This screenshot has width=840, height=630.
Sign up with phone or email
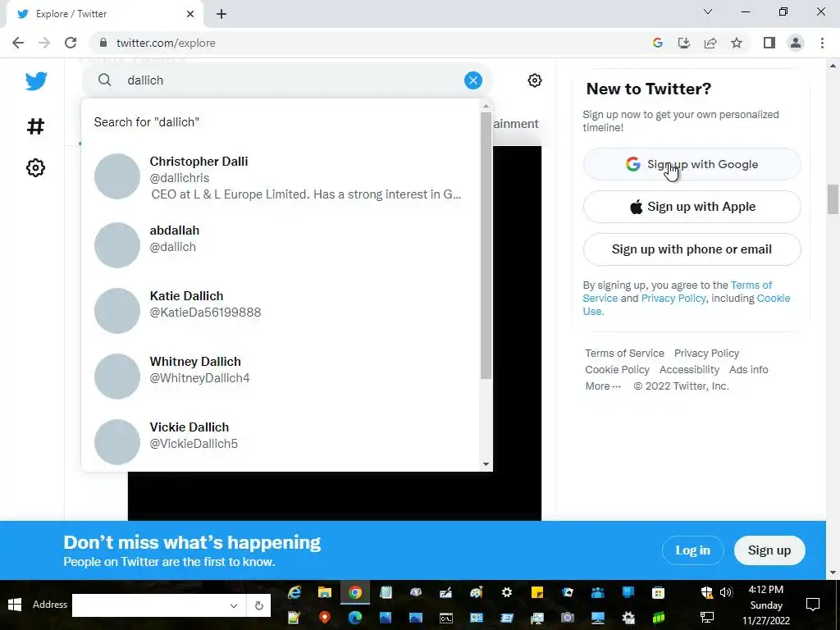692,249
